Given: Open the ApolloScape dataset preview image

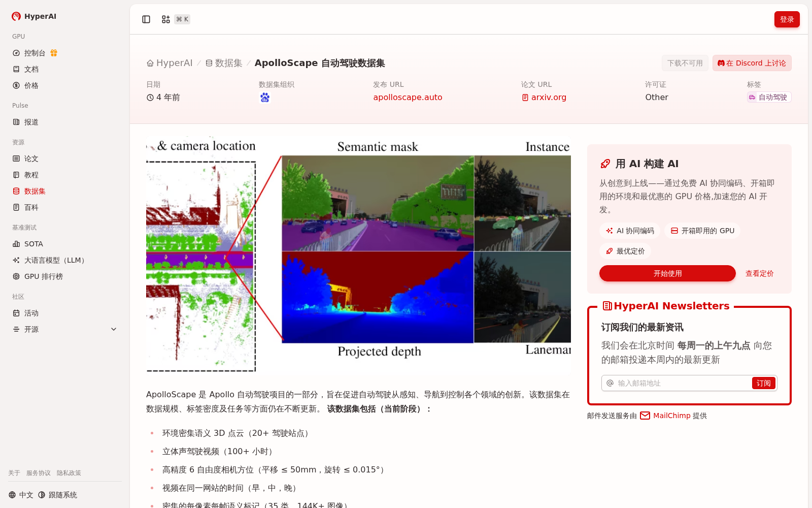Looking at the screenshot, I should click(358, 256).
